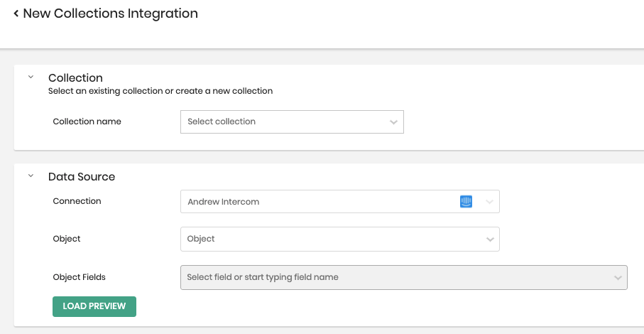Click the LOAD PREVIEW button
Image resolution: width=644 pixels, height=334 pixels.
click(x=94, y=306)
